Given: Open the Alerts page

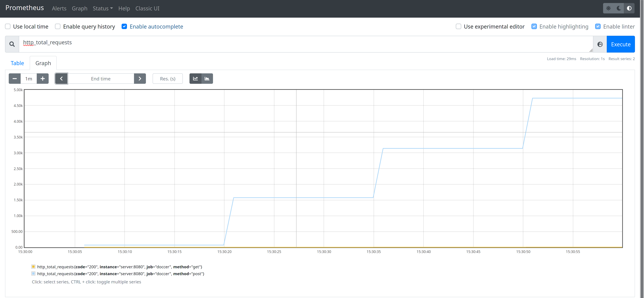Looking at the screenshot, I should click(59, 9).
